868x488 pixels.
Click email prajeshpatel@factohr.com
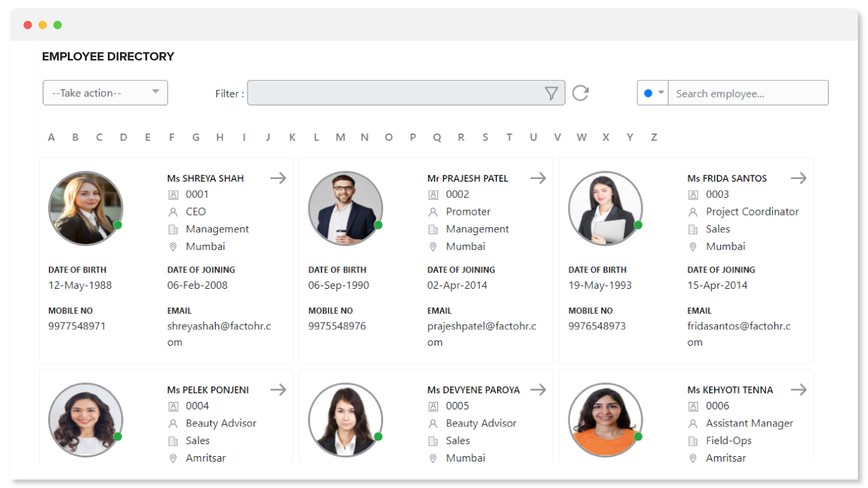tap(481, 334)
